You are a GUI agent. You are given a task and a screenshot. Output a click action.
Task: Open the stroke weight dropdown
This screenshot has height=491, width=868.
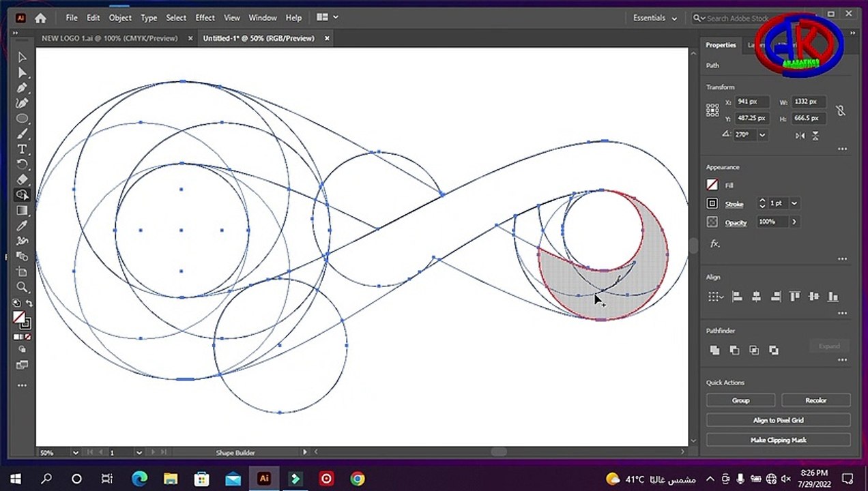(794, 203)
